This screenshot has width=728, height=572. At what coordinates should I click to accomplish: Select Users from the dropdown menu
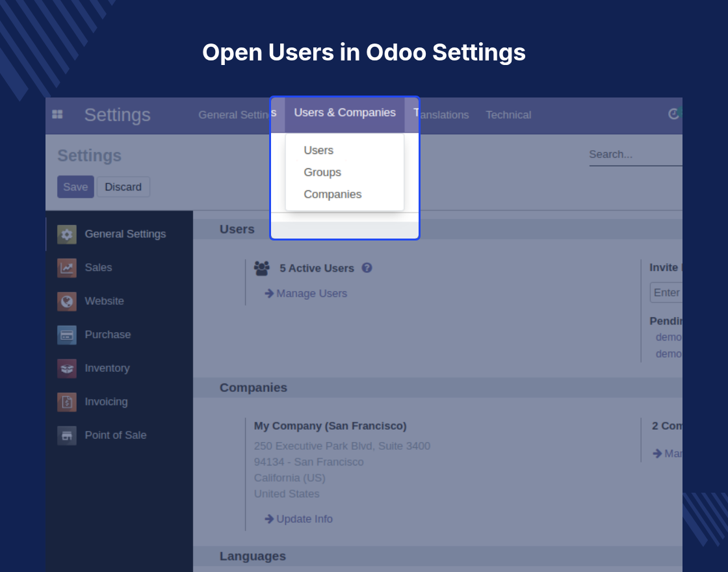(318, 150)
